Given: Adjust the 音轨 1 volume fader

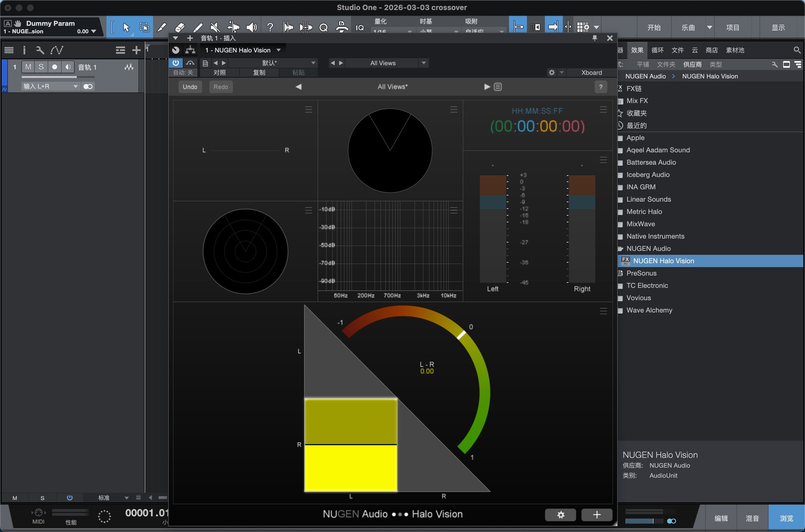Looking at the screenshot, I should [76, 77].
